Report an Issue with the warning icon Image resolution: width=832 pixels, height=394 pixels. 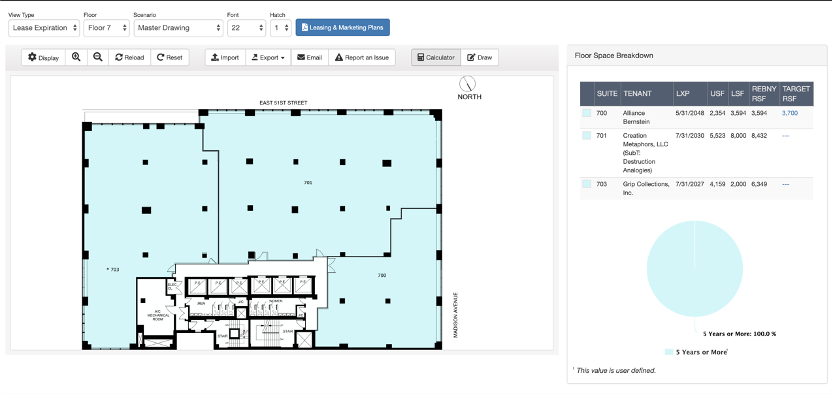pos(362,57)
